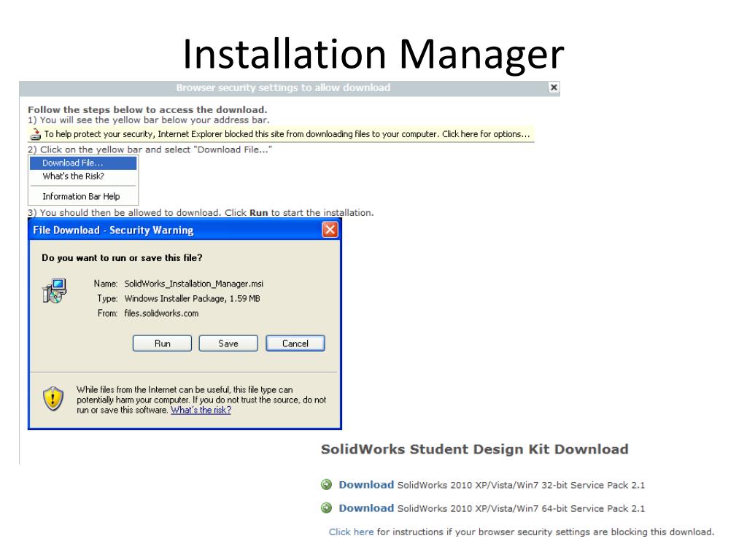Click "SolidWorks Student Design Kit Download" heading
This screenshot has width=747, height=560.
(474, 449)
